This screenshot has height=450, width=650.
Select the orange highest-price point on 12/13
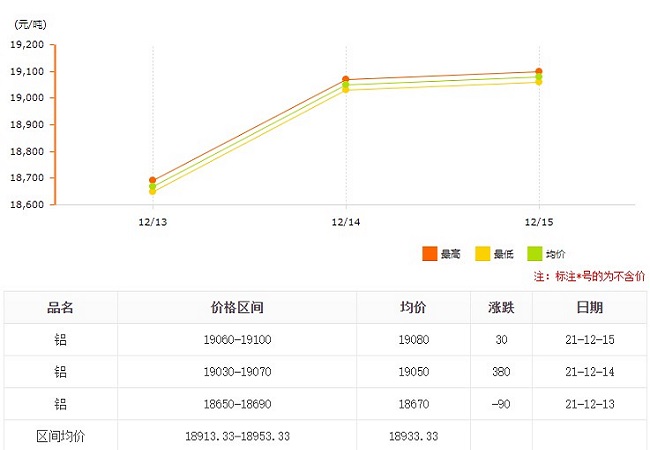[152, 180]
